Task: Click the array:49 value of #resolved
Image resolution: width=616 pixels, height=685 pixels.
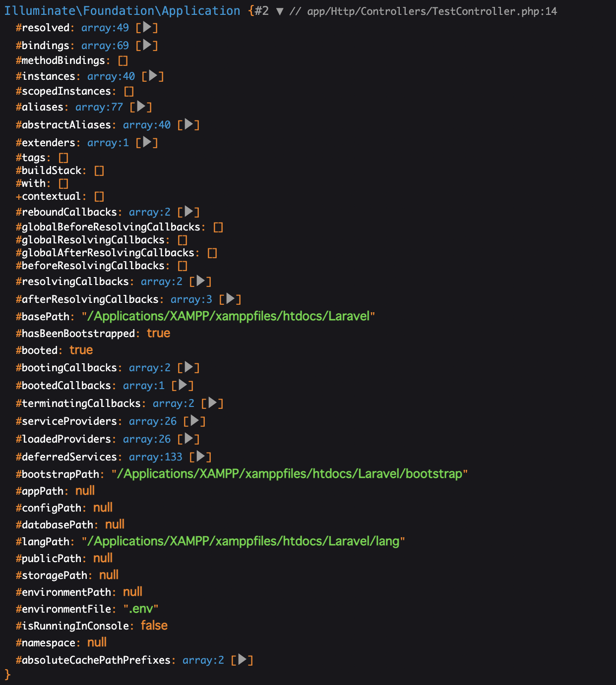Action: tap(105, 28)
